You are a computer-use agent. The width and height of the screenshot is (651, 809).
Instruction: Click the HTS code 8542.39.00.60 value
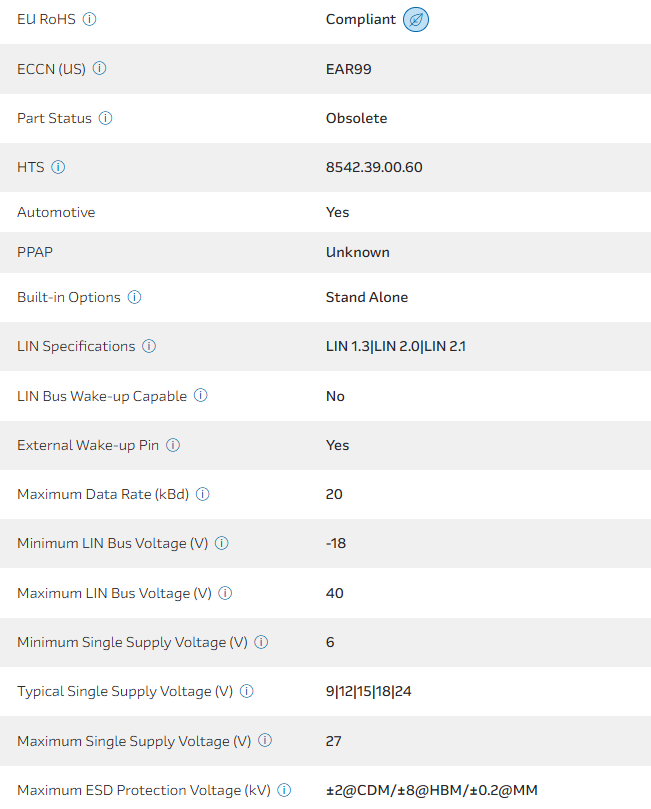pos(374,167)
